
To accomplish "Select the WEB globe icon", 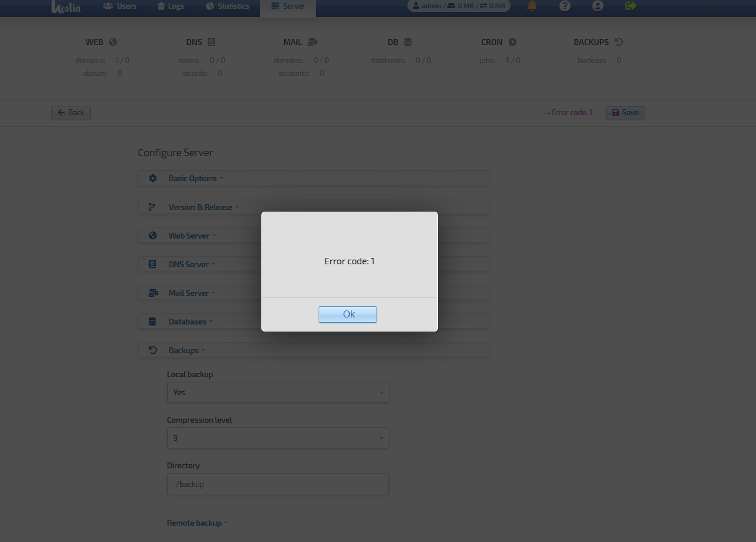I will tap(113, 42).
